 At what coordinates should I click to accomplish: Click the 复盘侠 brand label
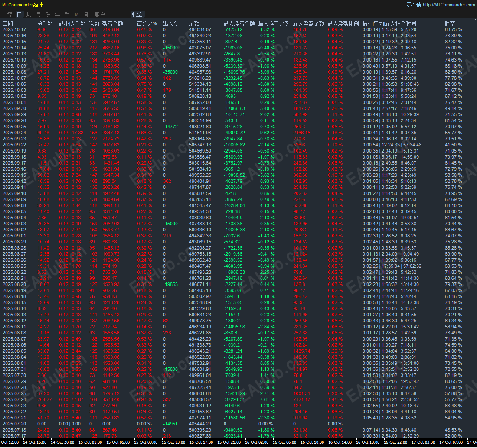(413, 5)
